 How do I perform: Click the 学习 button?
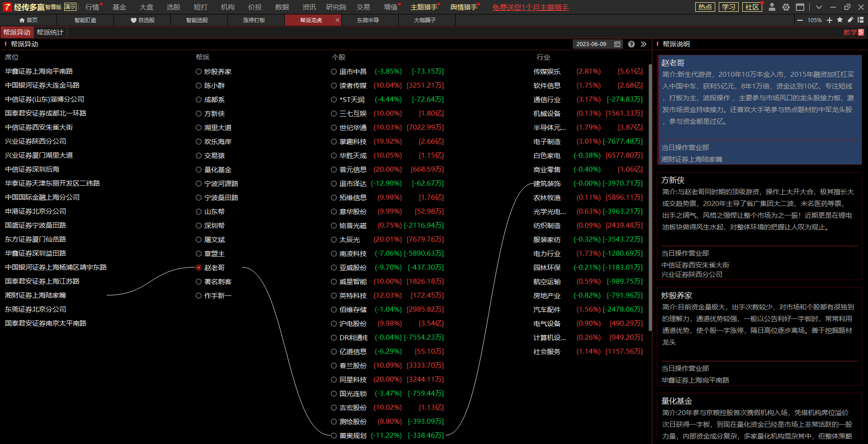tap(728, 7)
